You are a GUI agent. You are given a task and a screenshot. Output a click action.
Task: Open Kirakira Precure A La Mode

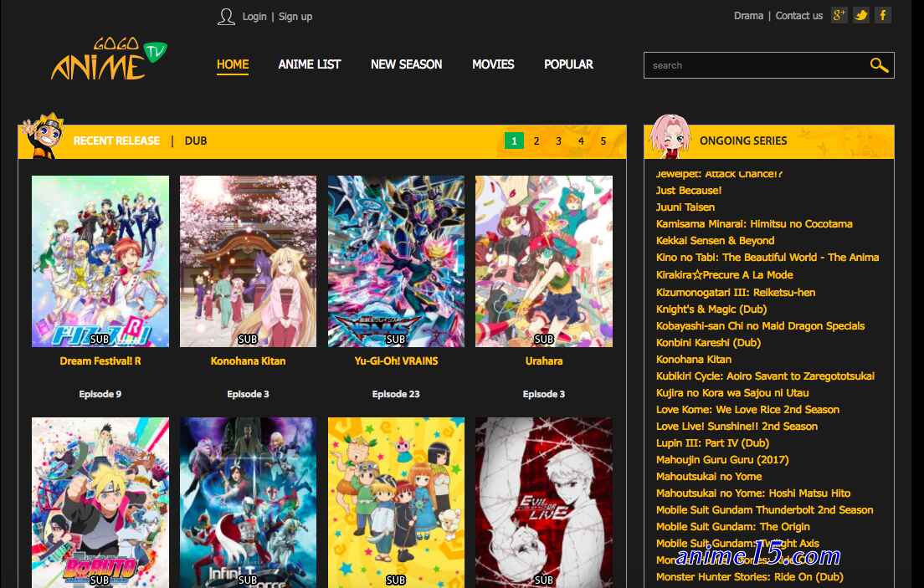pyautogui.click(x=724, y=274)
